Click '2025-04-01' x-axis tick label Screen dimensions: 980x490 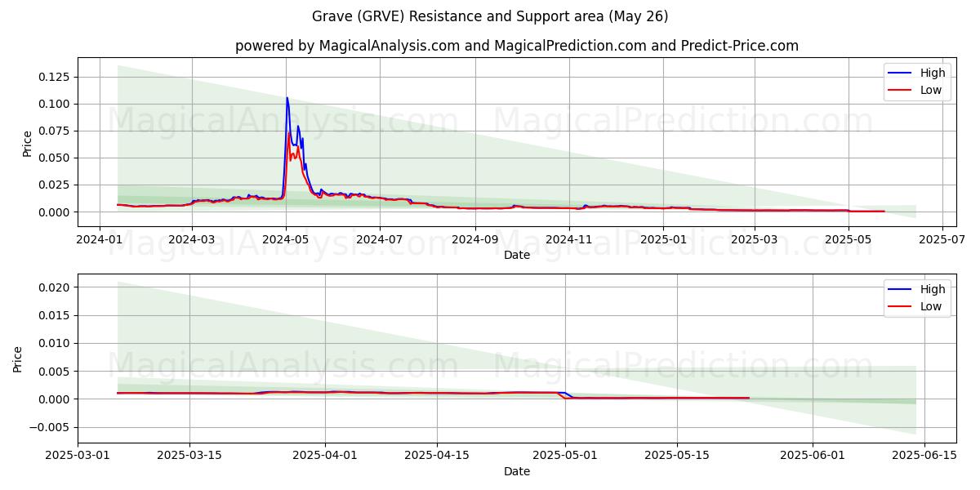[x=325, y=457]
